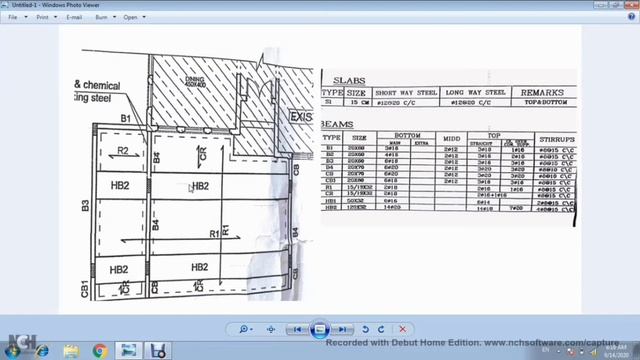The width and height of the screenshot is (640, 360).
Task: Rotate the picture counterclockwise
Action: [x=365, y=329]
